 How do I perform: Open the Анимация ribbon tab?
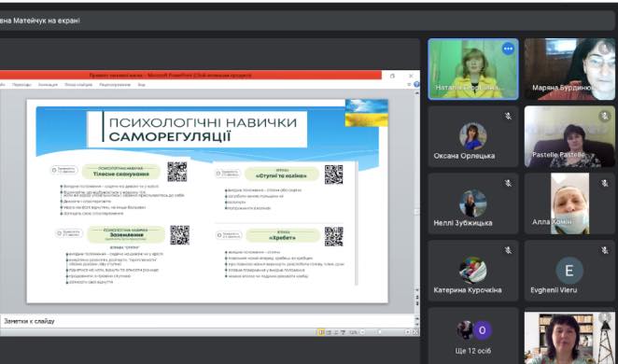point(48,85)
